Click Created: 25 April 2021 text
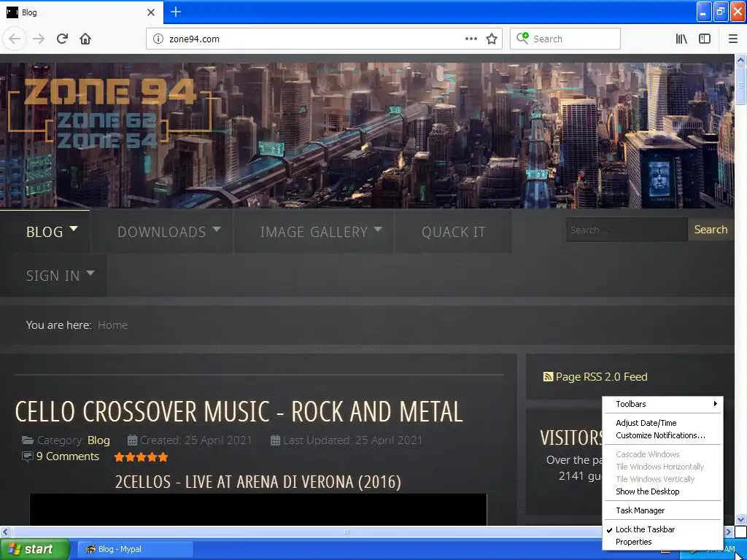The width and height of the screenshot is (747, 560). (x=196, y=440)
